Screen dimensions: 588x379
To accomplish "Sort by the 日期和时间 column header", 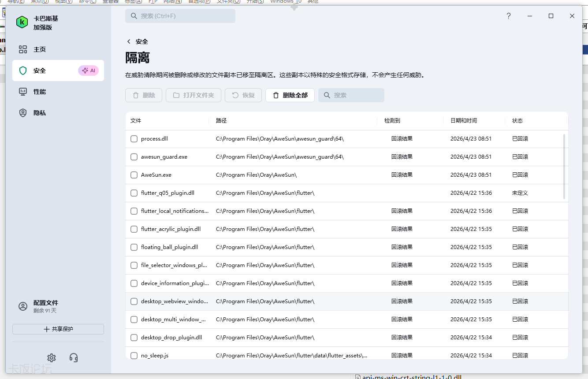I will pos(464,121).
